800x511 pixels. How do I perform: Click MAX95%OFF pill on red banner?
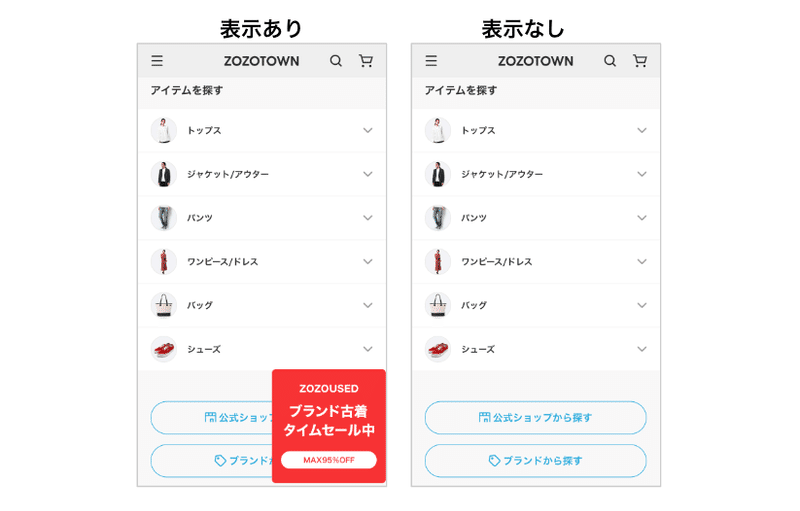329,460
